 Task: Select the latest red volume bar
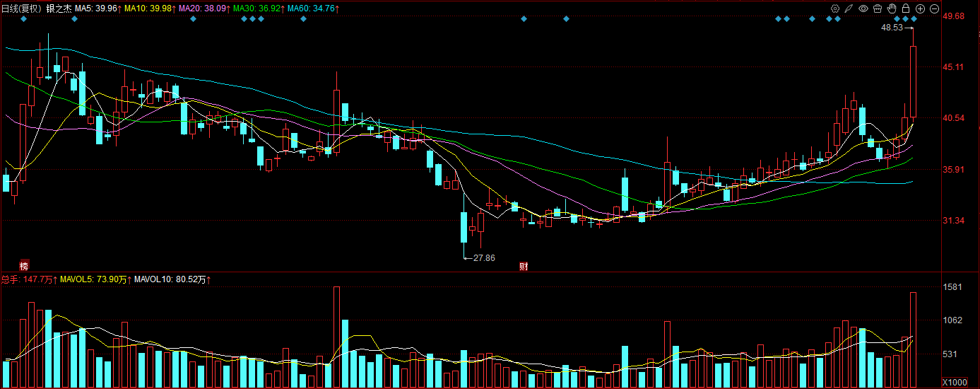point(913,340)
